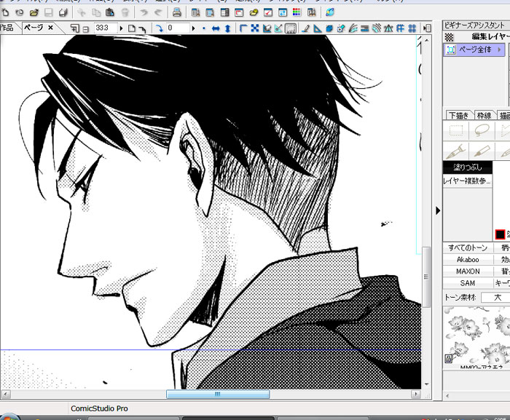Image resolution: width=510 pixels, height=420 pixels.
Task: Click the globe web icon in toolbar
Action: click(330, 12)
